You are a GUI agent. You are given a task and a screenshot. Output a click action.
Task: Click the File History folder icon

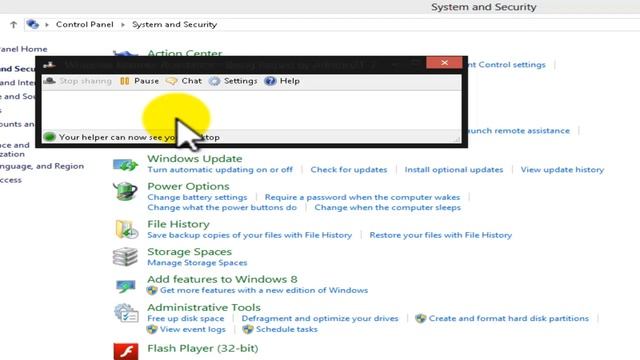[126, 229]
